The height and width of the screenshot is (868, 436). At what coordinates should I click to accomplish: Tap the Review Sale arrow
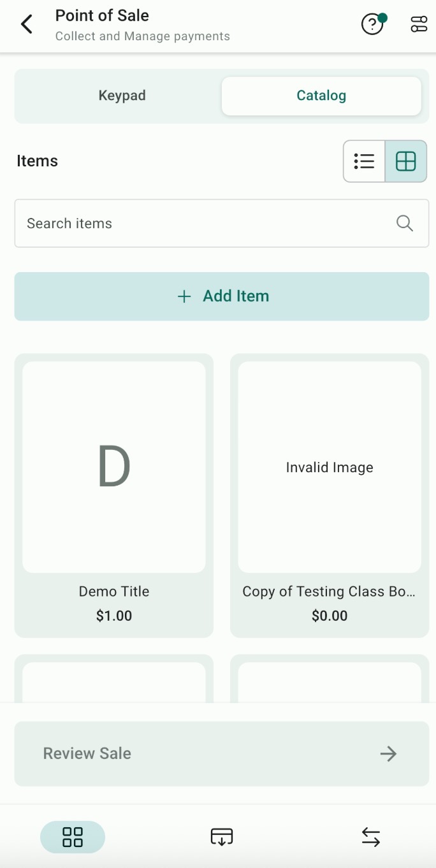click(388, 754)
